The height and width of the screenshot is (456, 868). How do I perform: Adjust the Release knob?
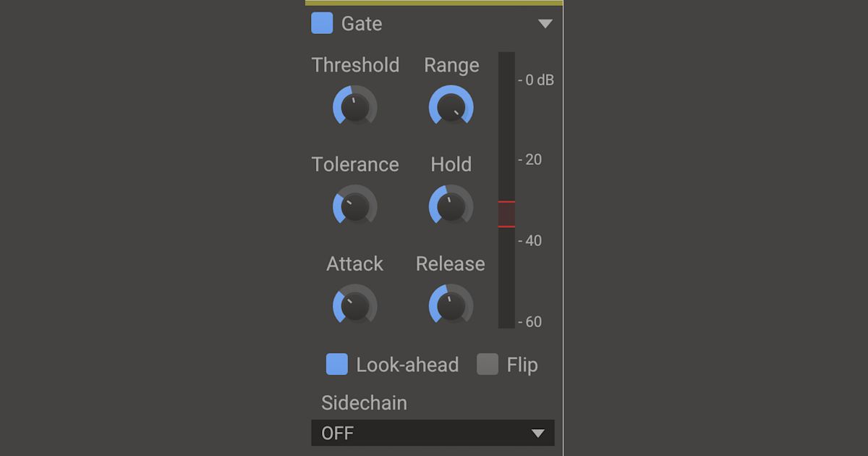(451, 305)
